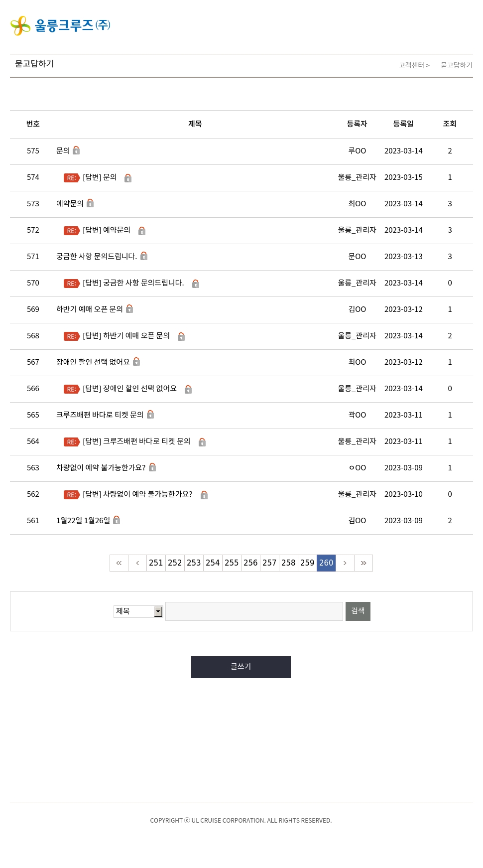Switch to page 259 in pagination
This screenshot has width=483, height=868.
307,563
